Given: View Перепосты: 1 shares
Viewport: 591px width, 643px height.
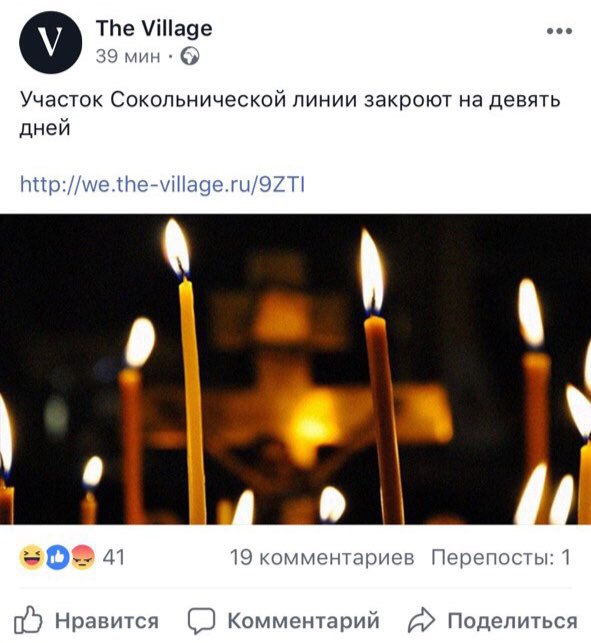Looking at the screenshot, I should 501,557.
